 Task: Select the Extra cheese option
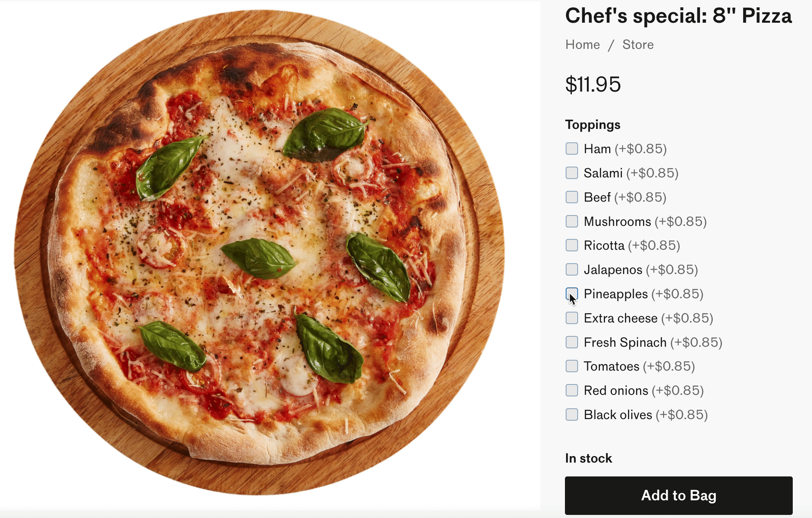click(571, 318)
